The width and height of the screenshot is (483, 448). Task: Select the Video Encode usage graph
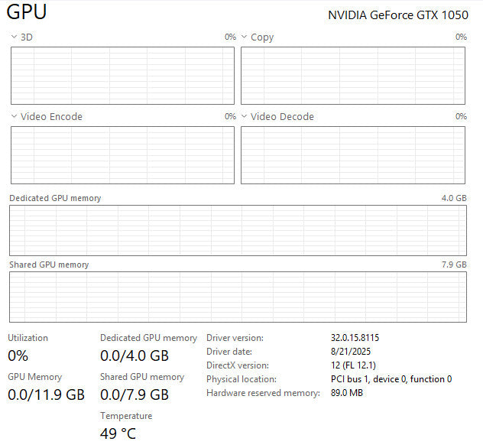tap(122, 155)
